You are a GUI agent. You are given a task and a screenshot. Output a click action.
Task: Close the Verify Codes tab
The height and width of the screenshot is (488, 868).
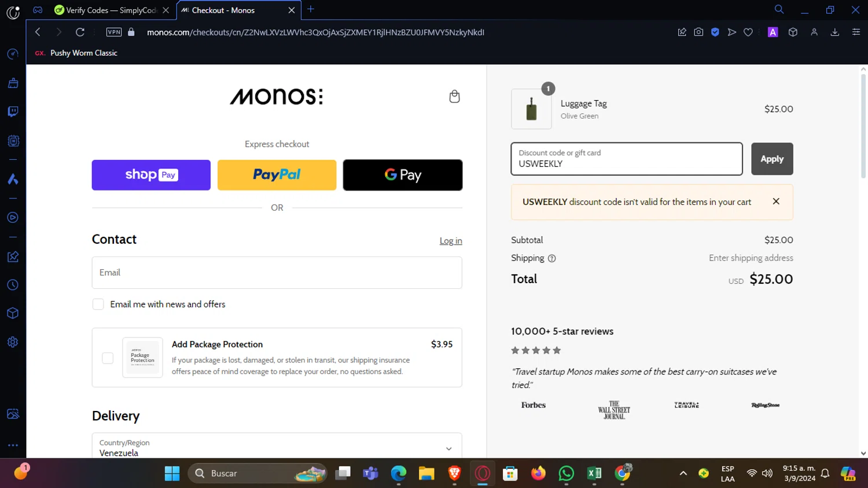tap(165, 10)
